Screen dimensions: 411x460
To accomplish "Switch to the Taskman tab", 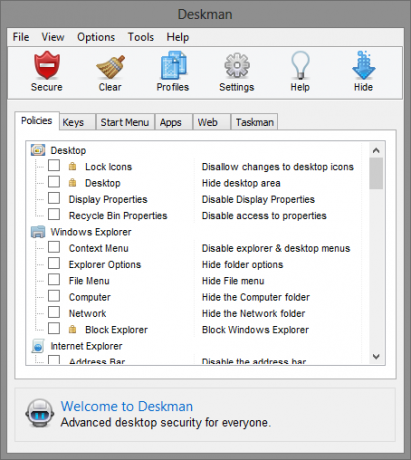I will click(255, 122).
